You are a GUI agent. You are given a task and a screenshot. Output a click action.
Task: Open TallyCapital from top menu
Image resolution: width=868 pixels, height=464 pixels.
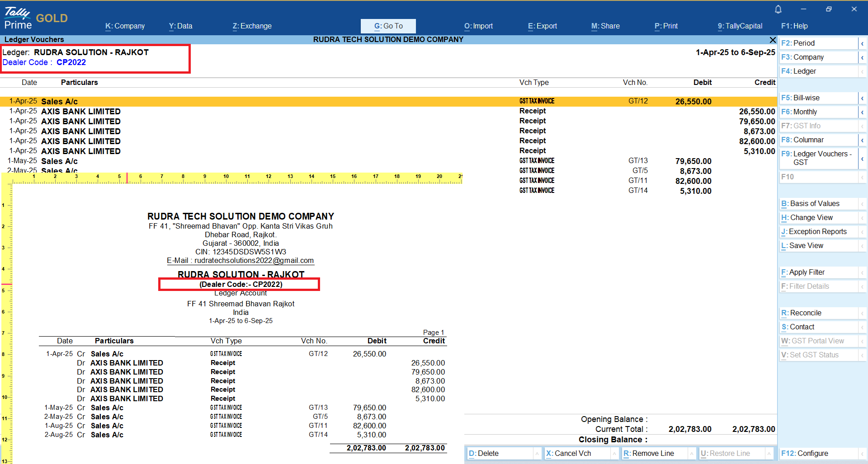coord(740,26)
